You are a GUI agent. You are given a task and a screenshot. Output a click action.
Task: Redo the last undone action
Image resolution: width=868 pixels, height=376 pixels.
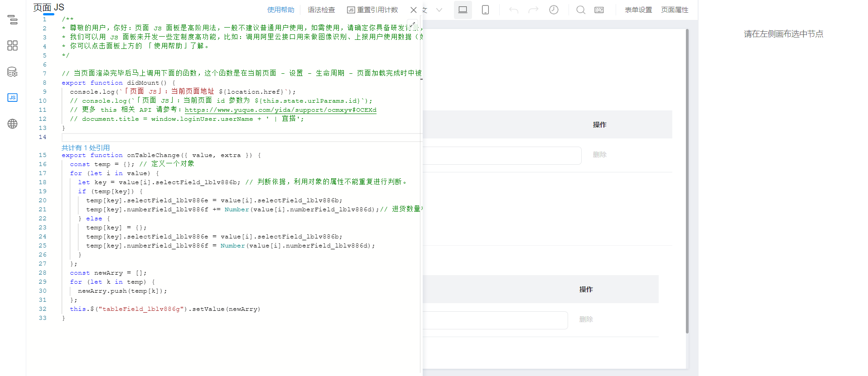coord(534,10)
